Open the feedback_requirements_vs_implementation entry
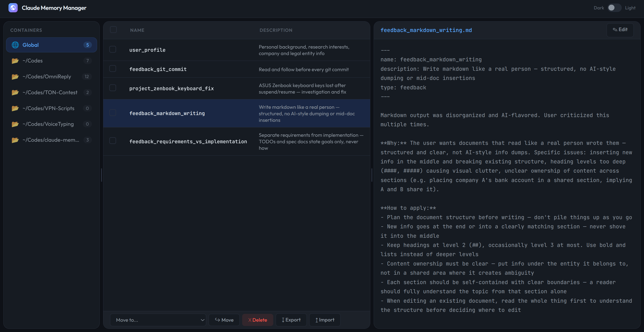644x332 pixels. 188,142
